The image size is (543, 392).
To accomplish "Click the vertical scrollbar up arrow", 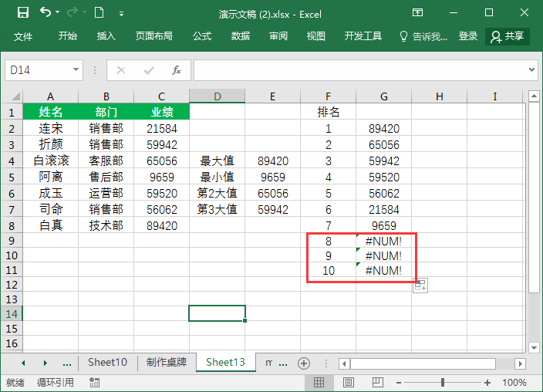I will (534, 96).
